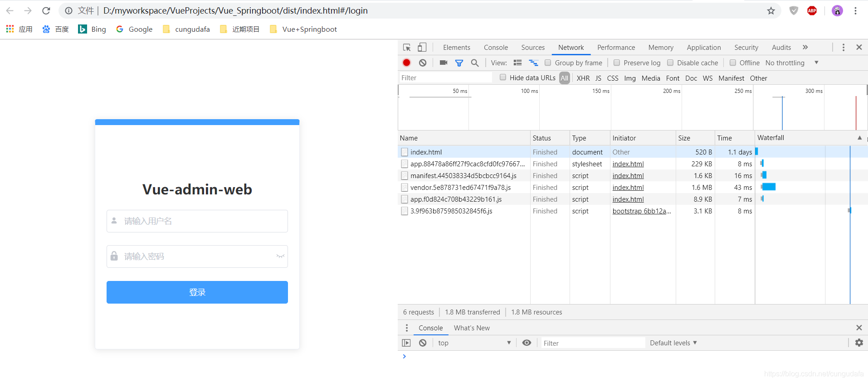
Task: Open the Chrome three-dot menu
Action: tap(855, 10)
